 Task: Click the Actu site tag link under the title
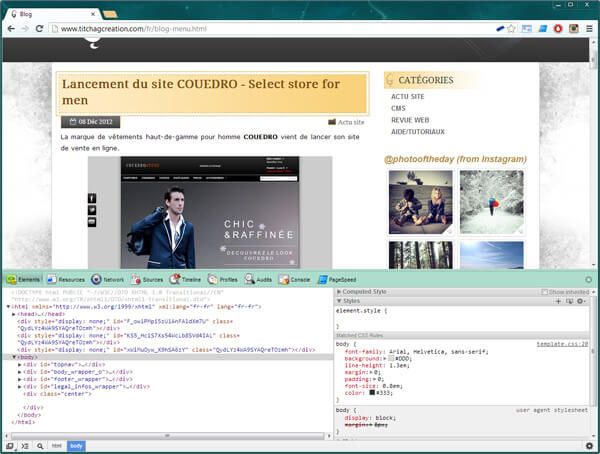[351, 122]
